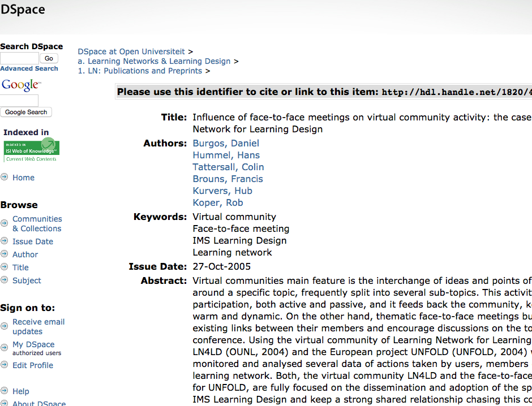Image resolution: width=532 pixels, height=406 pixels.
Task: Click the arrow bullet beside Edit Profile
Action: click(5, 365)
